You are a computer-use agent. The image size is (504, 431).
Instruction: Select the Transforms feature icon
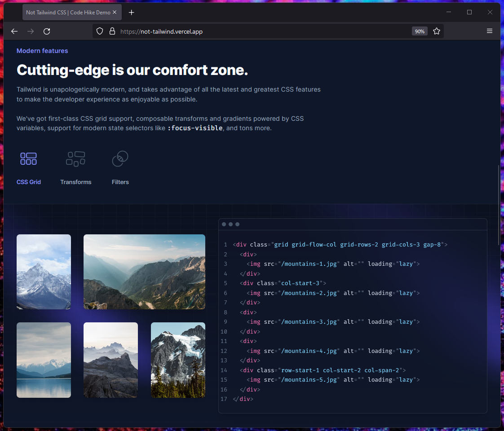coord(75,158)
